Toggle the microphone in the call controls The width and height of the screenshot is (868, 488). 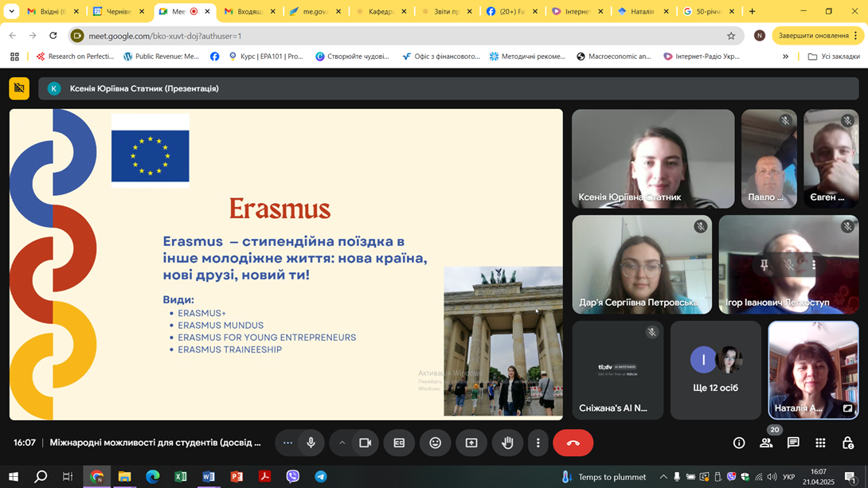[311, 443]
